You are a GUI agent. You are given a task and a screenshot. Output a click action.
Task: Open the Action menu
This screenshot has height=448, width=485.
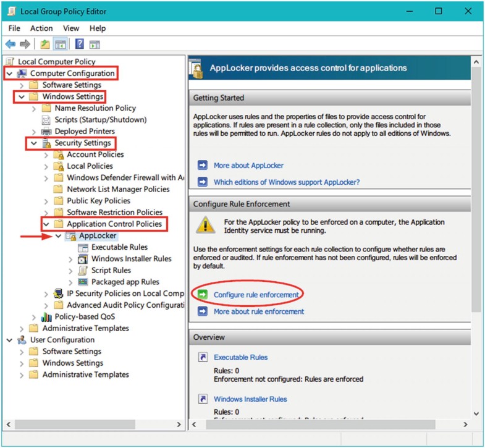pos(41,28)
